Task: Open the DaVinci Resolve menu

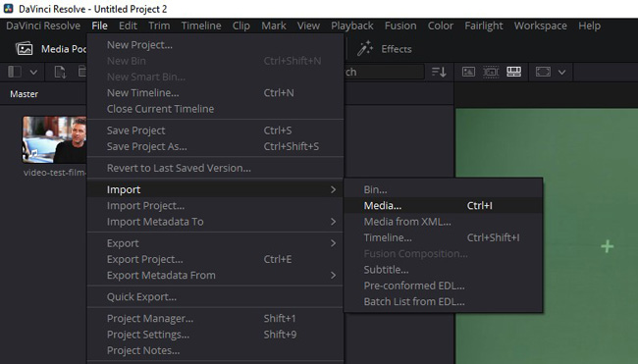Action: coord(43,26)
